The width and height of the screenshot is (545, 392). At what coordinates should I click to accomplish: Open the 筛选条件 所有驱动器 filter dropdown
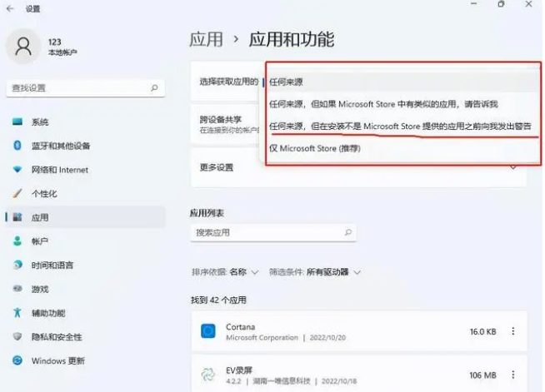point(315,272)
